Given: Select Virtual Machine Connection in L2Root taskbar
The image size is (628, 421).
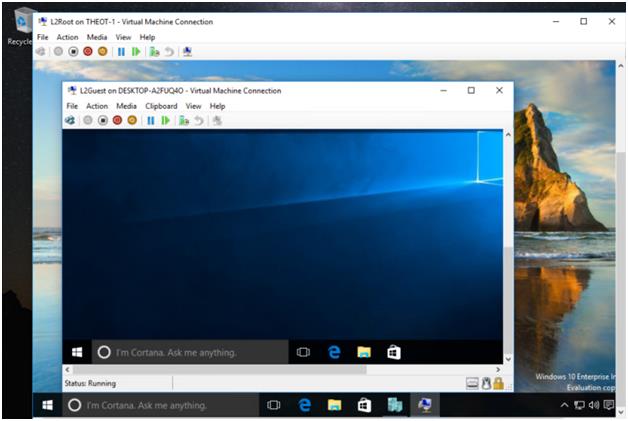Looking at the screenshot, I should coord(425,405).
